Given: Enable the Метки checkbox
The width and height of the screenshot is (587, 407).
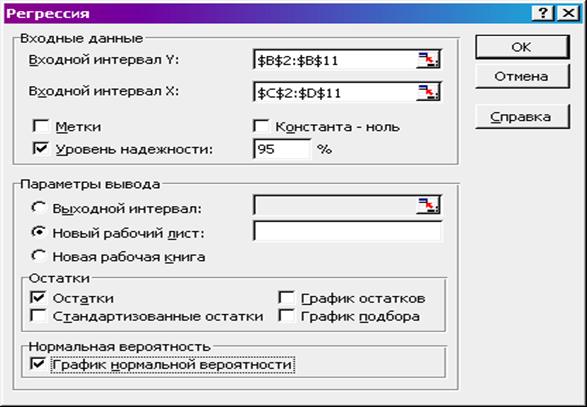Looking at the screenshot, I should 40,126.
